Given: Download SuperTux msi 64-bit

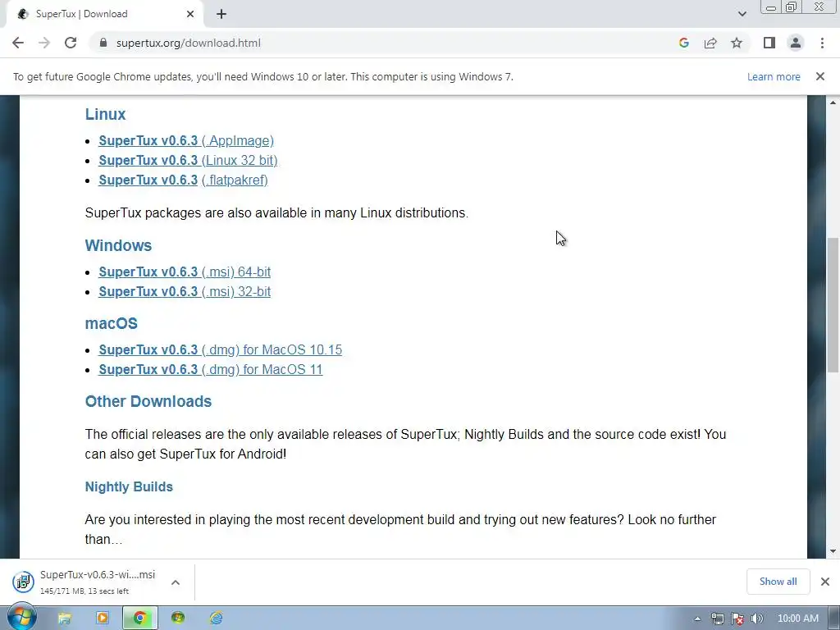Looking at the screenshot, I should click(x=185, y=272).
